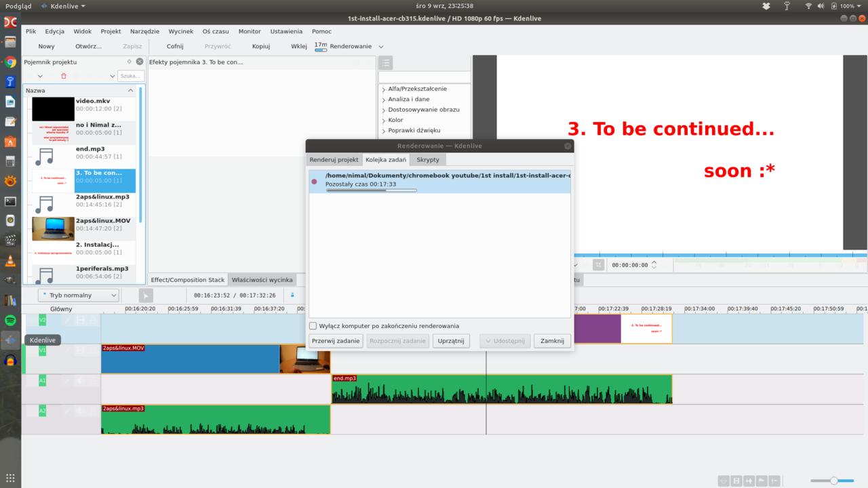Screen dimensions: 868x488
Task: Click the film-strip icon in the bottom status toolbar
Action: click(x=736, y=481)
